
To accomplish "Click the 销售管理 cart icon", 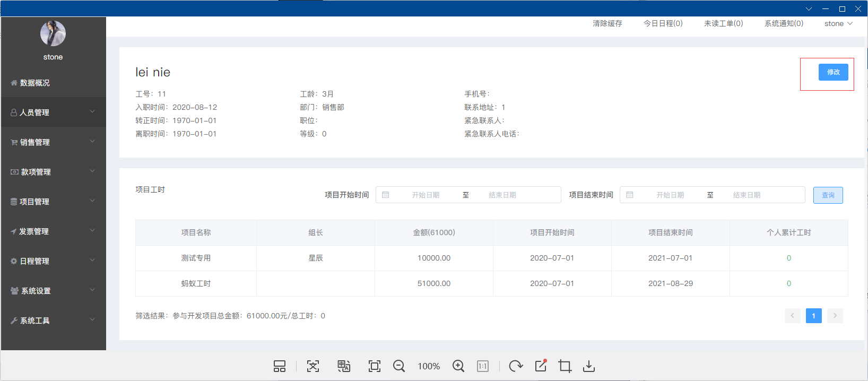I will [x=14, y=142].
